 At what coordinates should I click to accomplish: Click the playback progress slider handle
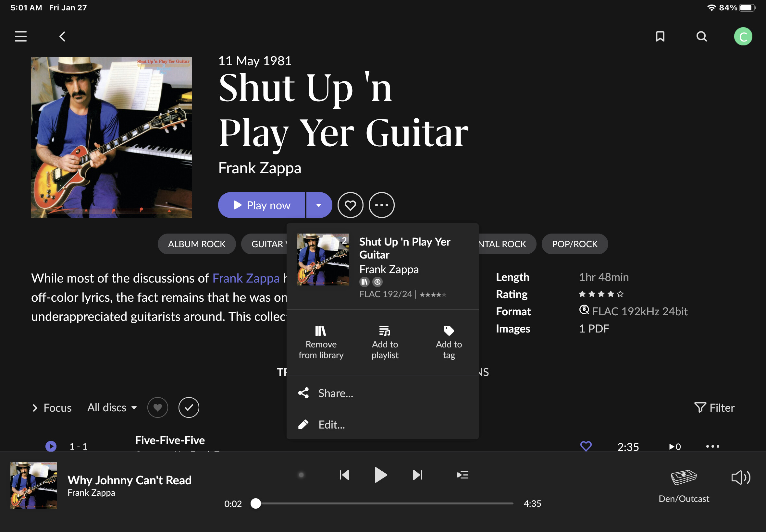[x=256, y=503]
